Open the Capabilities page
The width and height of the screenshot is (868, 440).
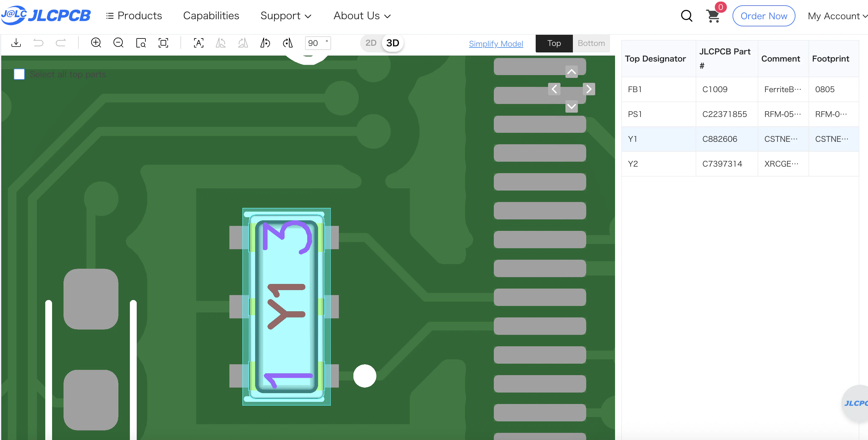point(211,16)
